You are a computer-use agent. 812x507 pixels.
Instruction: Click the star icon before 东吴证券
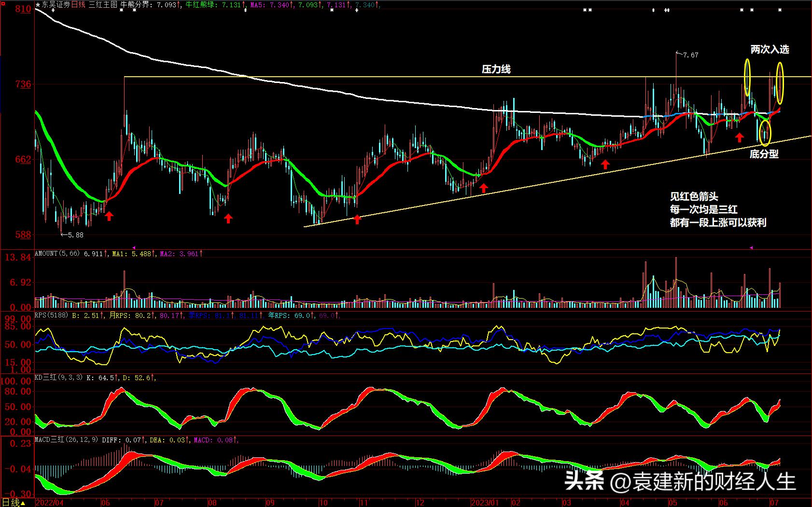coord(38,5)
